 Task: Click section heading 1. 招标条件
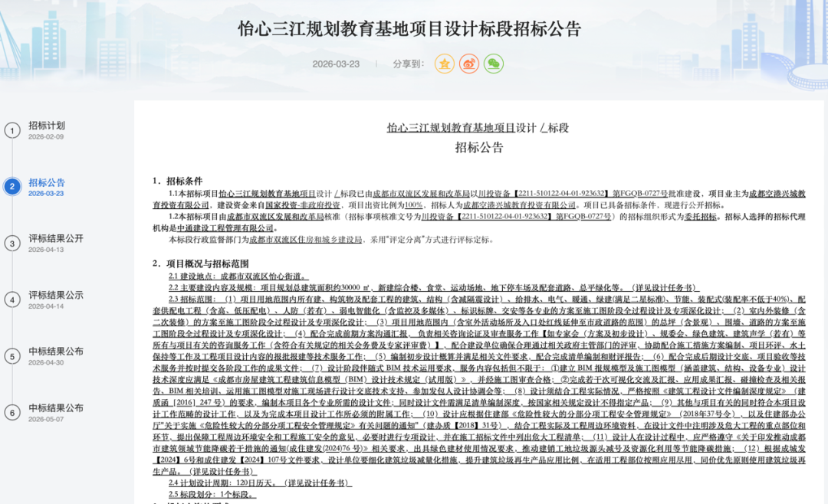[177, 181]
